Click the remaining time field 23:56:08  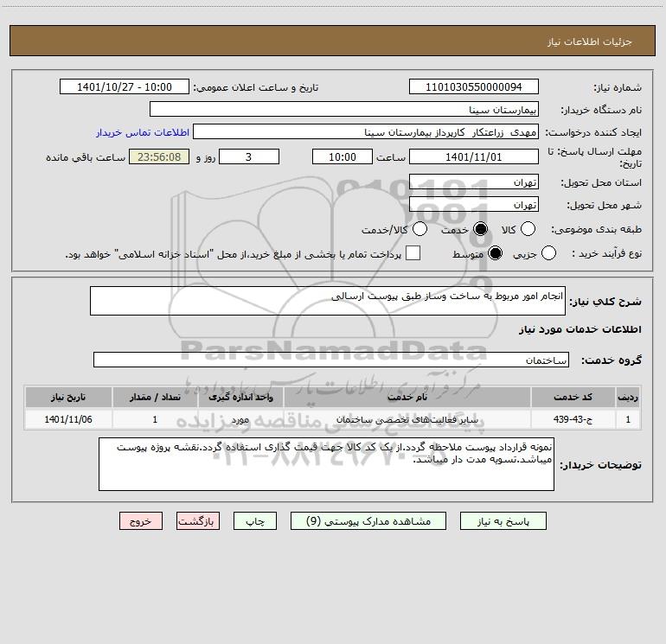159,156
